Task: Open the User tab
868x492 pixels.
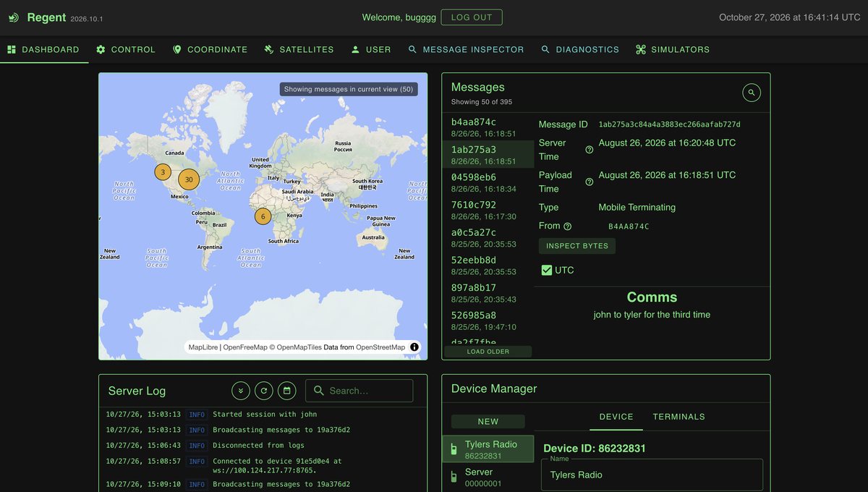Action: pos(370,50)
